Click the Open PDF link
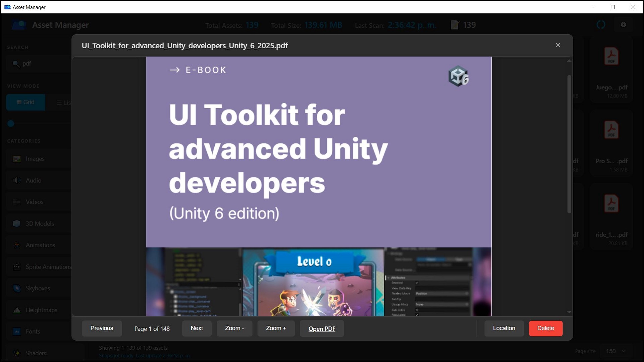 point(322,329)
